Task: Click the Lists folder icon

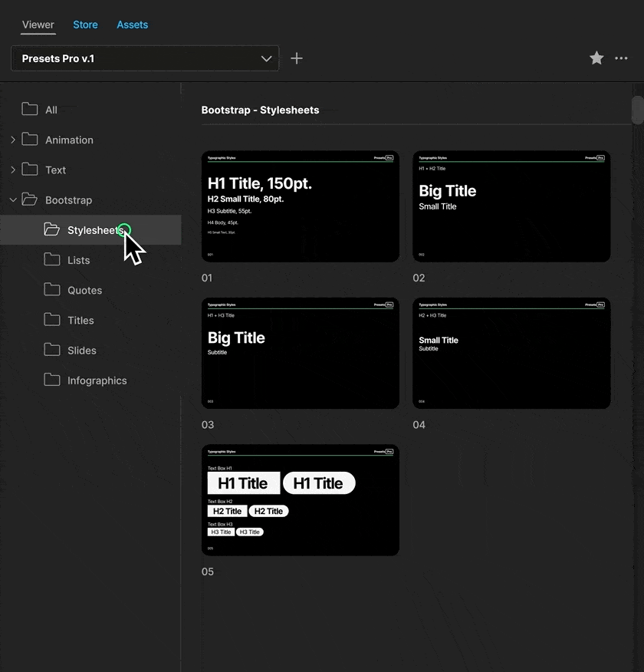Action: [x=52, y=259]
